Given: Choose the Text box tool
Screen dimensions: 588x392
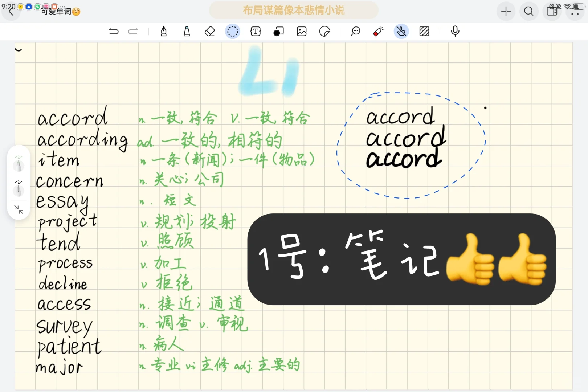Looking at the screenshot, I should [x=256, y=32].
